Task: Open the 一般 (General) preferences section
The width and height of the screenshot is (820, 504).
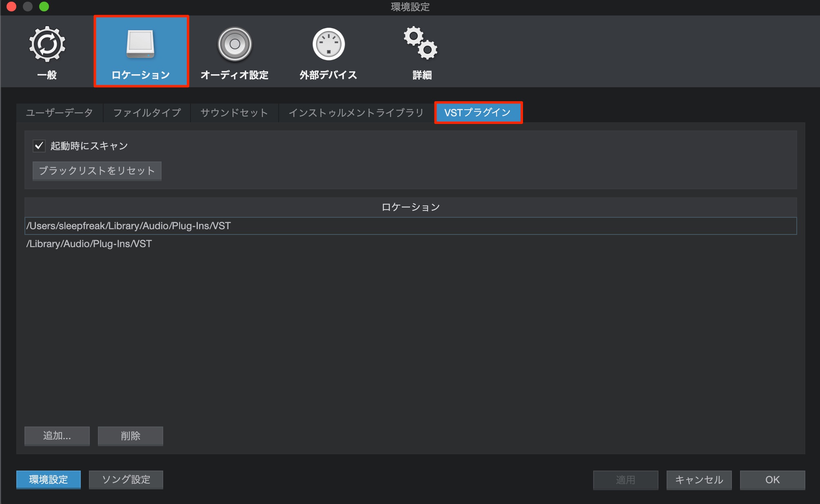Action: [47, 52]
